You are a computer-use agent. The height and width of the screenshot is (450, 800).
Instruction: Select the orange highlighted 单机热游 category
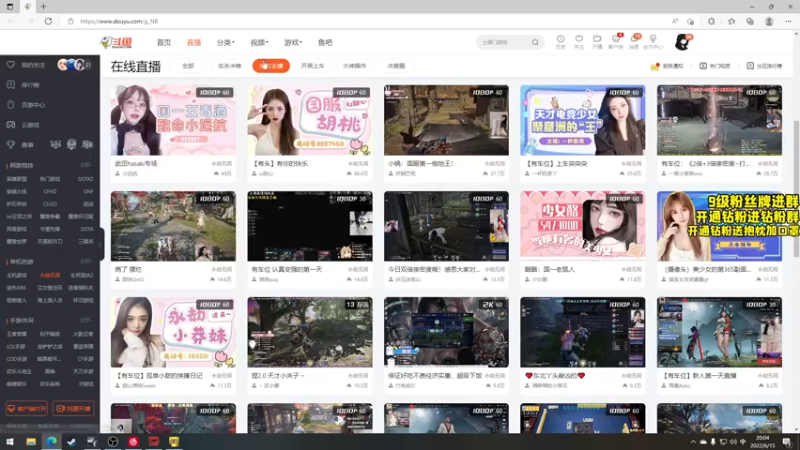(50, 276)
